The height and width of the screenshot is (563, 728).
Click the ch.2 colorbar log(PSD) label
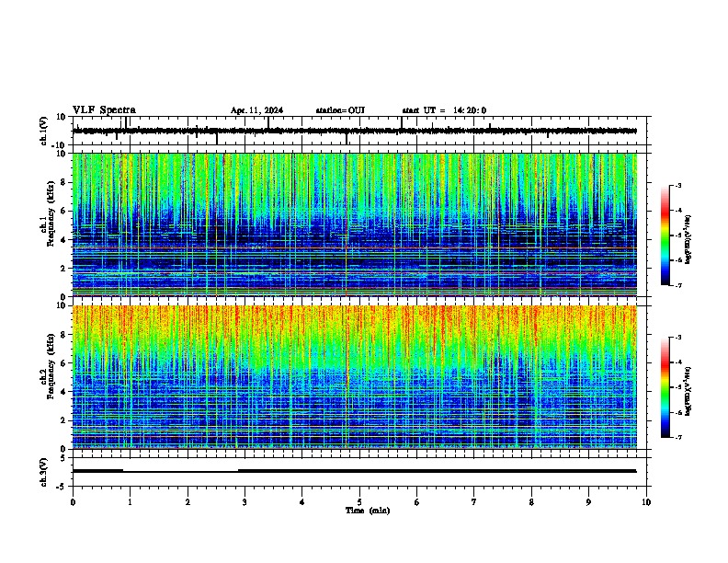(x=688, y=391)
